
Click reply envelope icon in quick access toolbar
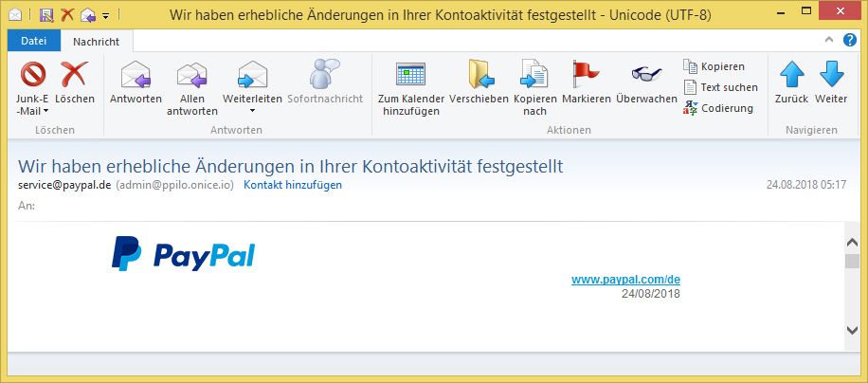[x=88, y=15]
